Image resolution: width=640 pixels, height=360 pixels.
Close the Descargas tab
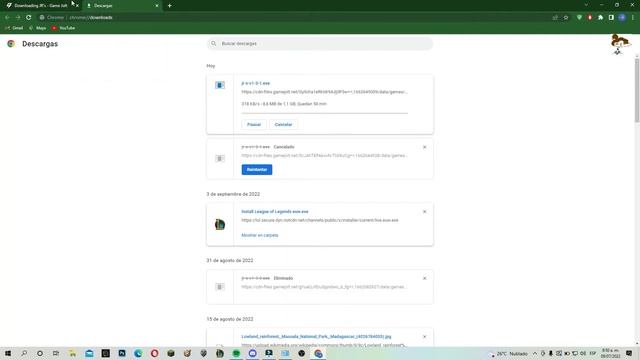tap(157, 6)
